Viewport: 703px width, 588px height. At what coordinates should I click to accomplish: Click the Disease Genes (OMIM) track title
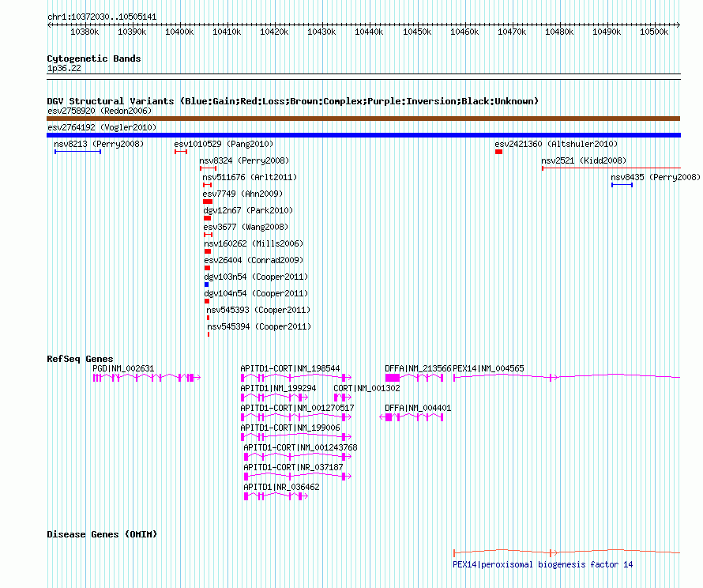pyautogui.click(x=102, y=534)
